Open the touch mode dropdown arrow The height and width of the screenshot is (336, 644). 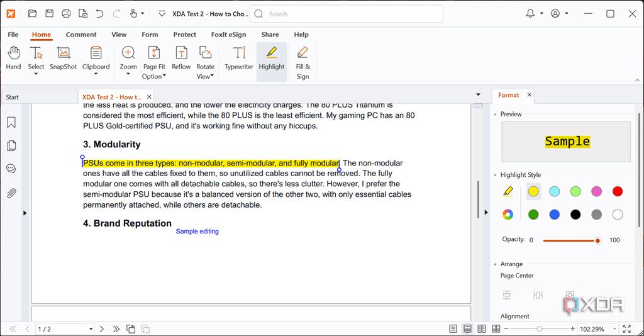click(x=143, y=14)
